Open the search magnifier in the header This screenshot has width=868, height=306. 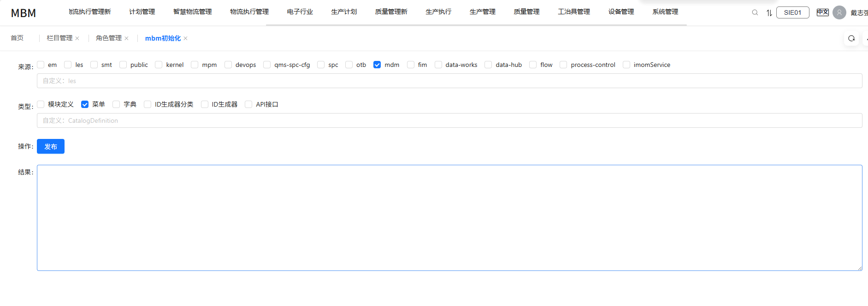[755, 12]
